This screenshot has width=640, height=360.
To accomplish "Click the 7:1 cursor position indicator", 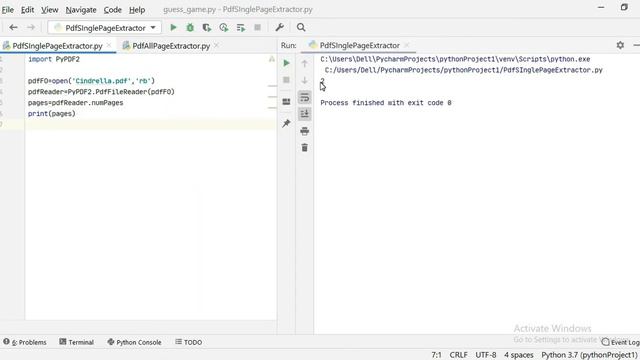I will tap(436, 355).
